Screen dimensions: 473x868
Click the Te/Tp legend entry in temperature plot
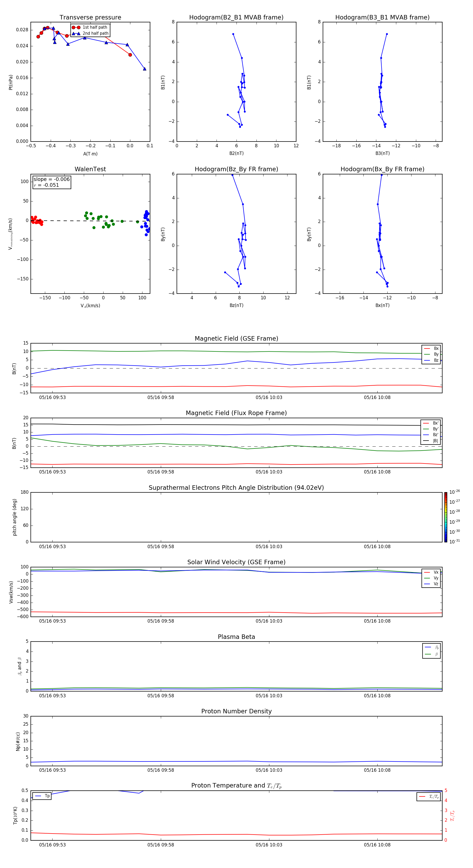tap(429, 796)
